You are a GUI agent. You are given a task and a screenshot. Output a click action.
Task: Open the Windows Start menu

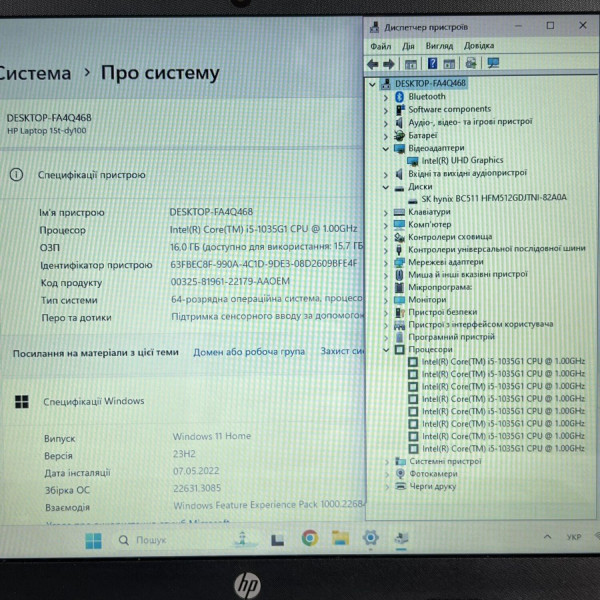click(94, 541)
